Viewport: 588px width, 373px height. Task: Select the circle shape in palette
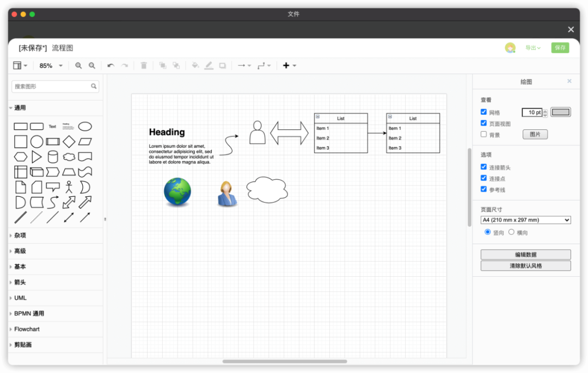tap(36, 141)
